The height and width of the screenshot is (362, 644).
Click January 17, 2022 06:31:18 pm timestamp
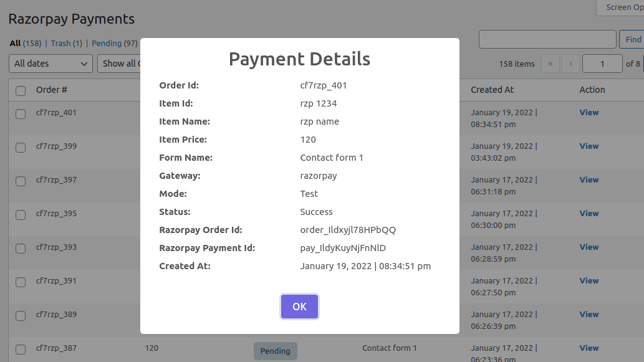pos(504,186)
